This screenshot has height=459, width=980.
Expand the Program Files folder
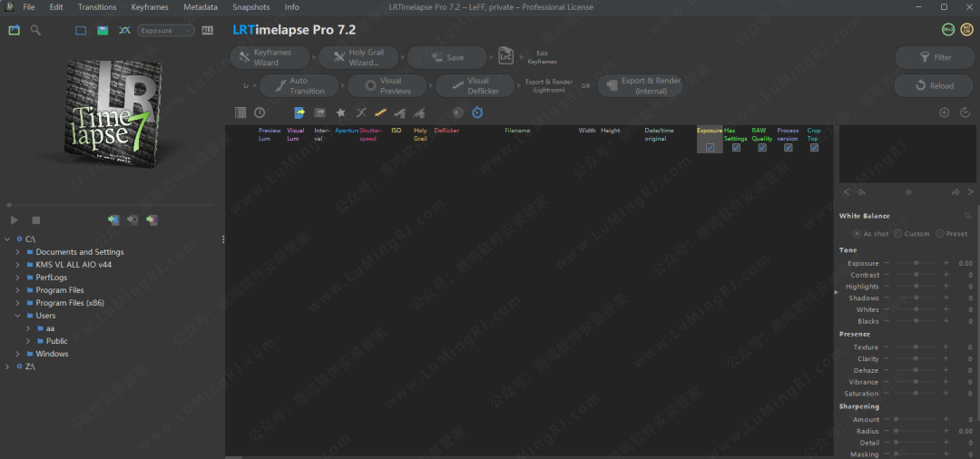tap(17, 290)
